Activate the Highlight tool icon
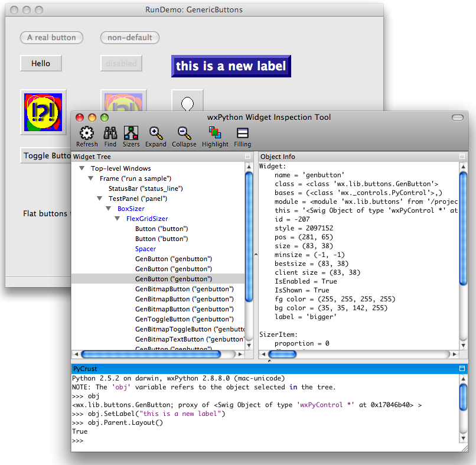This screenshot has width=476, height=465. (x=215, y=134)
